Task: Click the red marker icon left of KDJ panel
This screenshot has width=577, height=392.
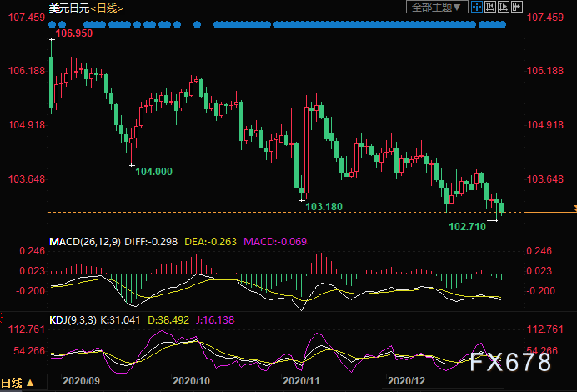Action: click(3, 318)
